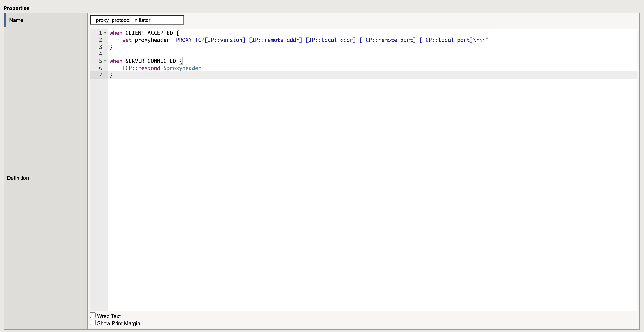Viewport: 644px width, 332px height.
Task: Click the $proxyheader variable on line 6
Action: coord(182,68)
